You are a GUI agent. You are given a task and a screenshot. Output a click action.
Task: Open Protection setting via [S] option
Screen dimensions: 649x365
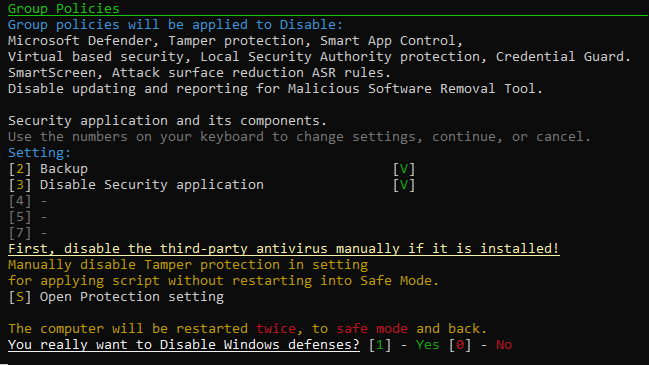[116, 297]
